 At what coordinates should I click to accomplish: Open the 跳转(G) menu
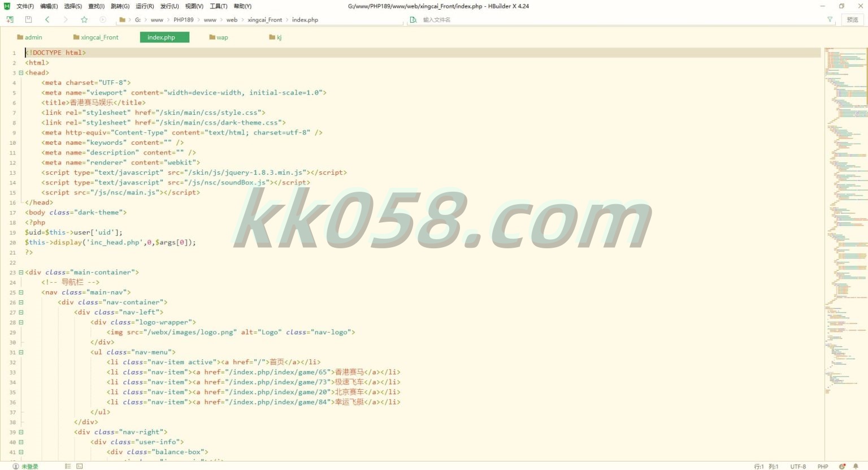coord(120,6)
